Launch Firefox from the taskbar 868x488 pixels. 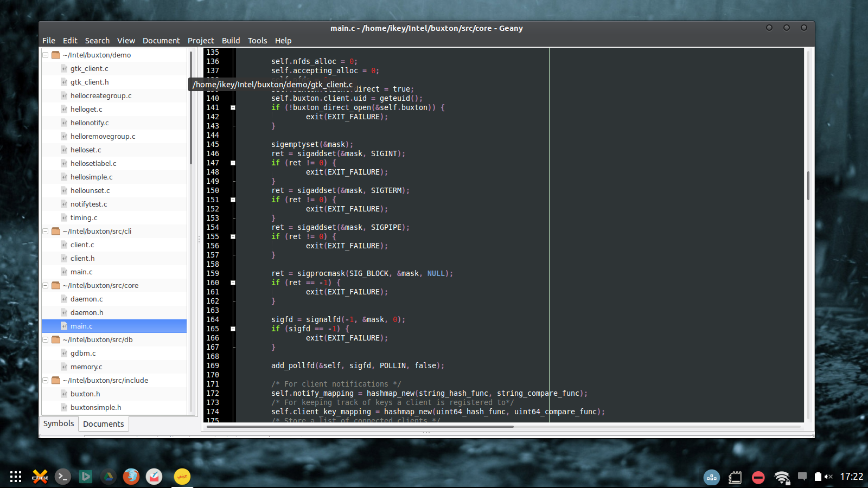click(131, 477)
